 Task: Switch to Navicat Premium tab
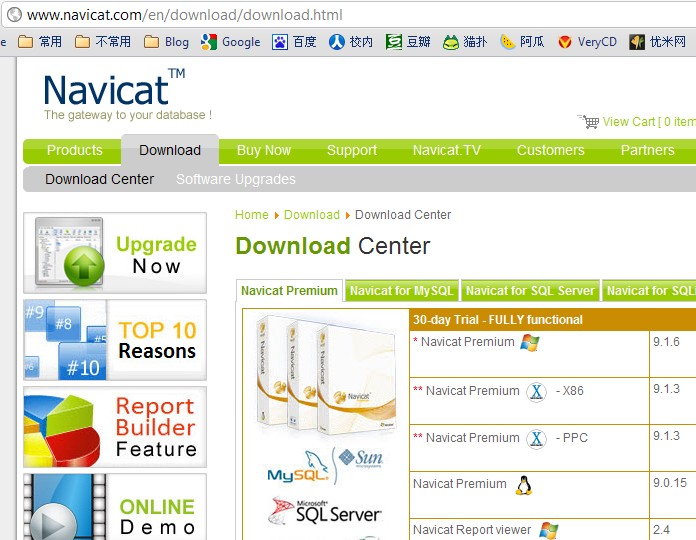(289, 291)
